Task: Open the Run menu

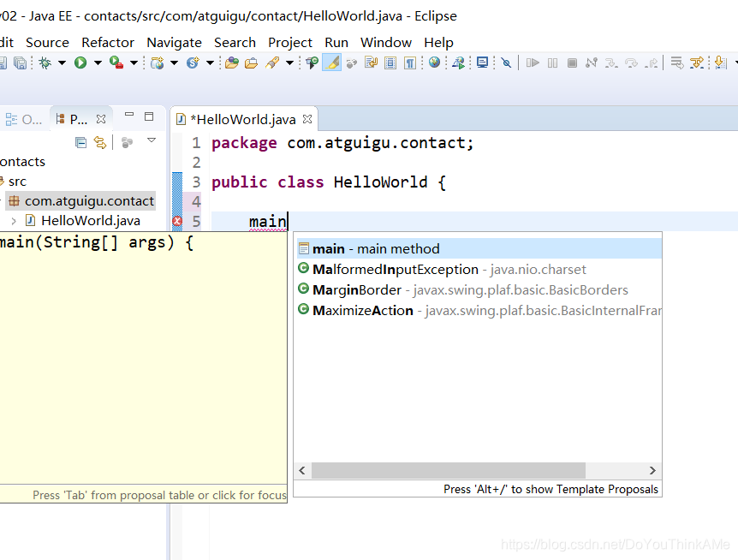Action: tap(336, 42)
